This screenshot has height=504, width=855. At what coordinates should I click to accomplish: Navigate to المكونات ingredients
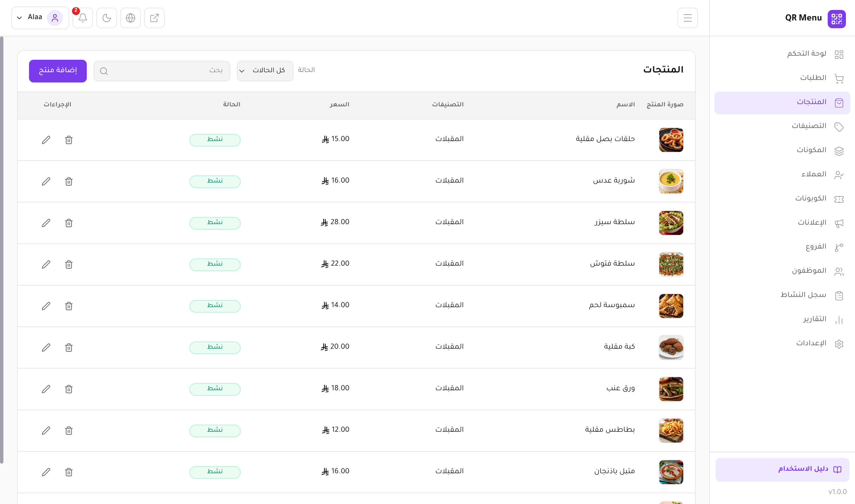tap(782, 151)
